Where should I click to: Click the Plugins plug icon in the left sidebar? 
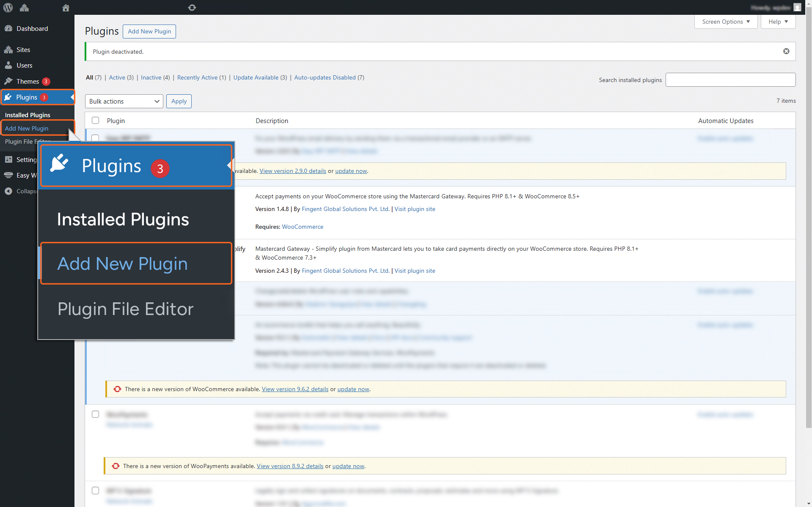(x=8, y=97)
